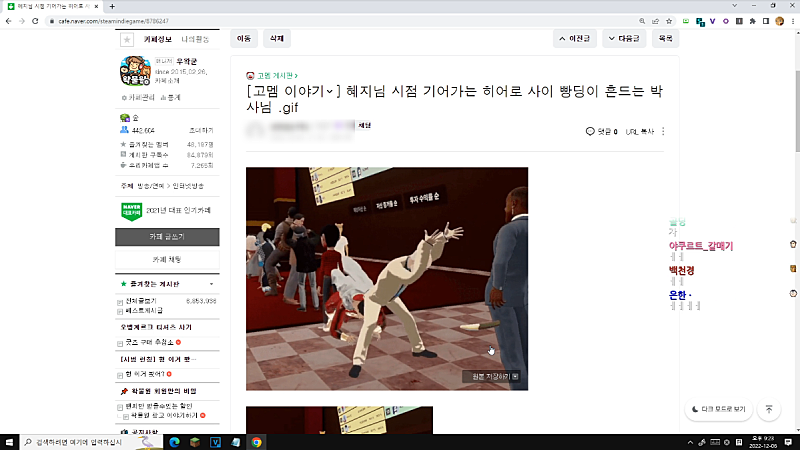This screenshot has height=450, width=800.
Task: Click the share page icon in address bar
Action: [x=656, y=21]
